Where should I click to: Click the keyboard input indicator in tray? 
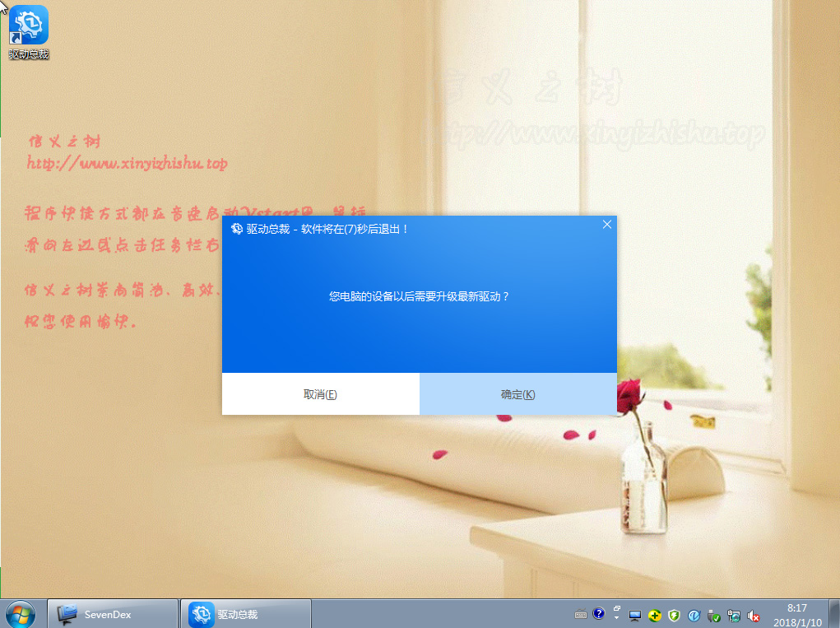[x=581, y=615]
